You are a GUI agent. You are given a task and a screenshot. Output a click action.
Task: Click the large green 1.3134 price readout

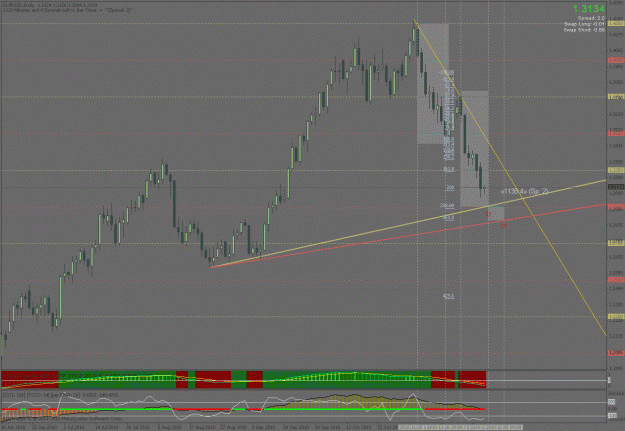click(589, 9)
